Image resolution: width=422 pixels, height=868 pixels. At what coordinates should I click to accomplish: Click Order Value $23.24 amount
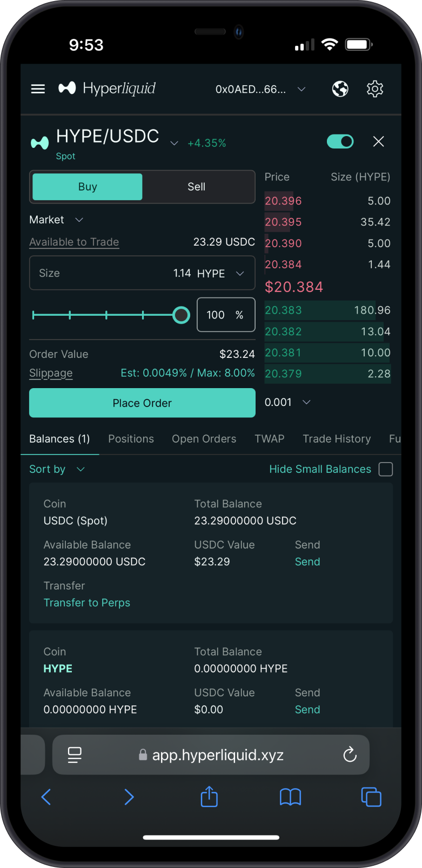point(237,354)
